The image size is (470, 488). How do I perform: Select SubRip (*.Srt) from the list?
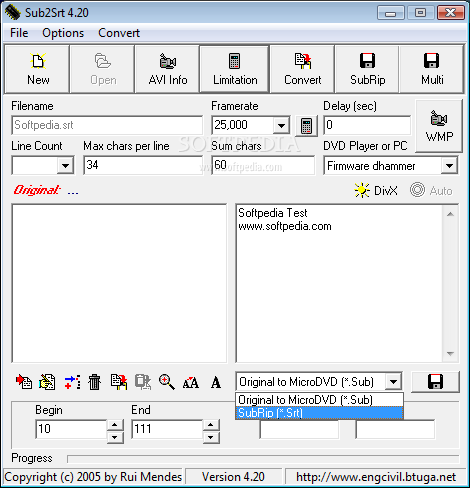click(x=319, y=413)
